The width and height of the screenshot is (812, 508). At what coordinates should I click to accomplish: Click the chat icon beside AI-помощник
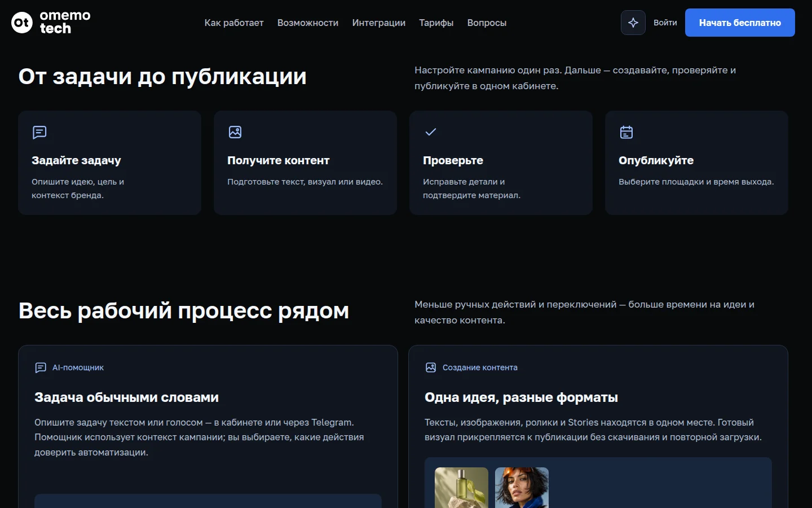(41, 367)
